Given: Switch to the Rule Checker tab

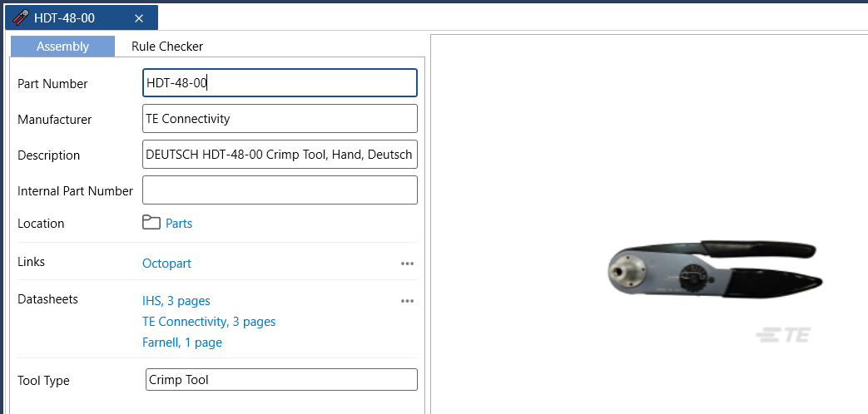Looking at the screenshot, I should (167, 47).
